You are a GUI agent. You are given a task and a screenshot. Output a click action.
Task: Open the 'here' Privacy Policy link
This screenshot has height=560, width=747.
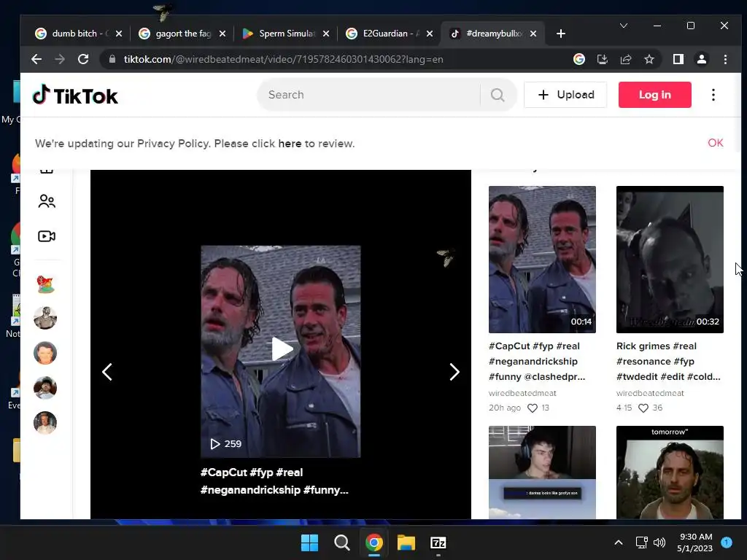[x=290, y=144]
